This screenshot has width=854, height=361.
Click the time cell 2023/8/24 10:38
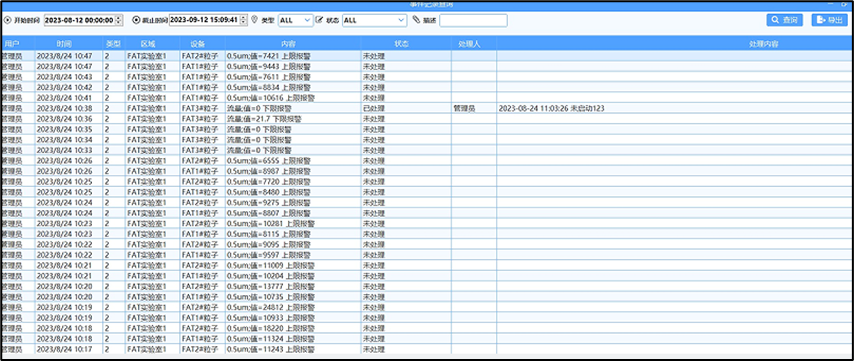point(69,108)
